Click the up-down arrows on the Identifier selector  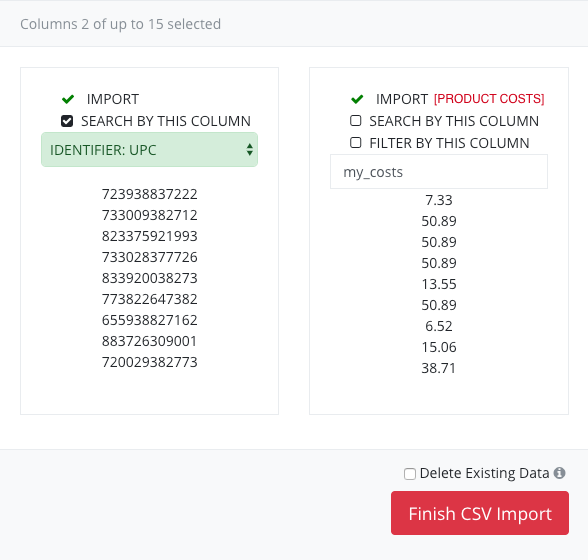point(249,150)
